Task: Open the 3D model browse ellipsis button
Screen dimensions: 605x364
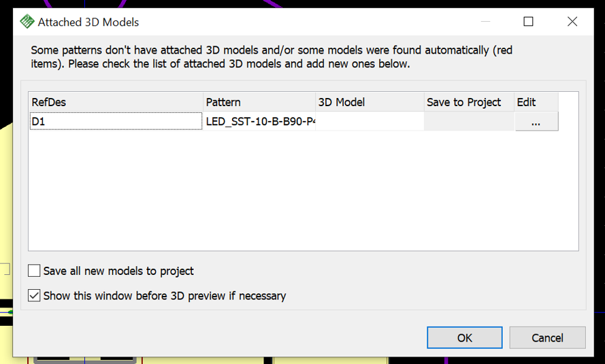Action: 536,122
